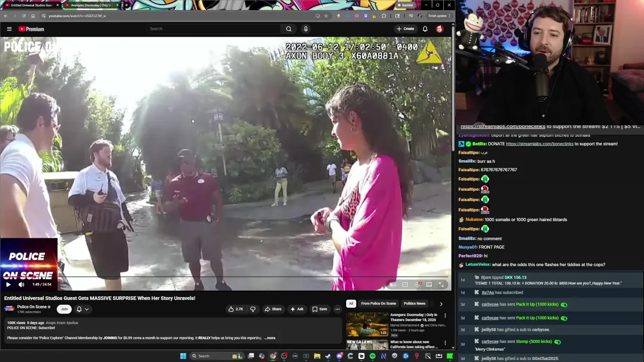Open Spotify from the taskbar

[x=372, y=356]
